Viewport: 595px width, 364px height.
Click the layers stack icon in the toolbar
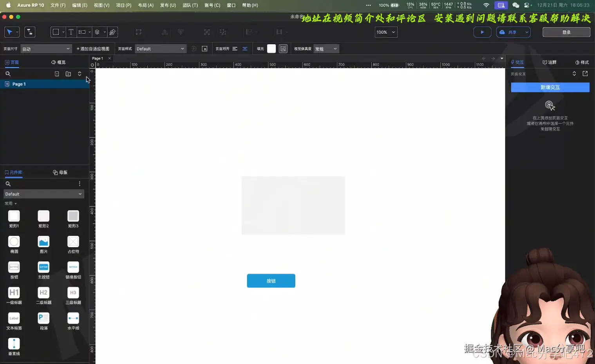98,32
